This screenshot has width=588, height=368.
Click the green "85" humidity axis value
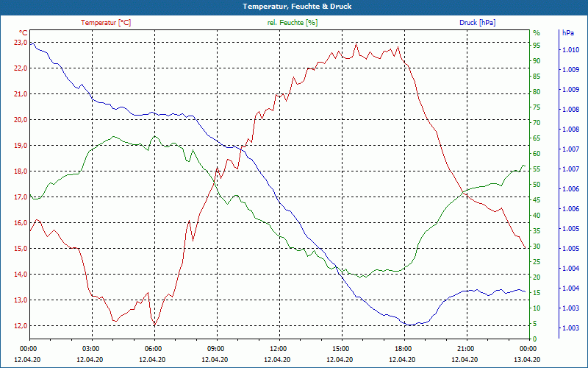point(537,77)
